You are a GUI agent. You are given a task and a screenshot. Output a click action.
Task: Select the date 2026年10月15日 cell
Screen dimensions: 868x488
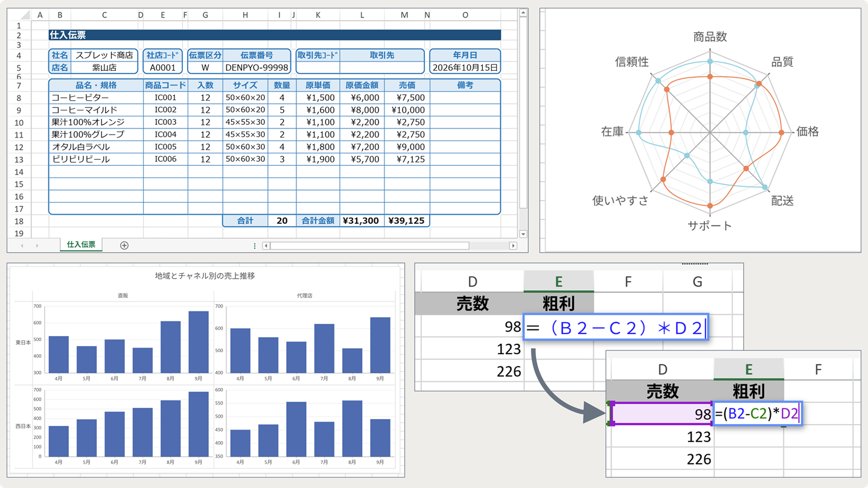465,68
